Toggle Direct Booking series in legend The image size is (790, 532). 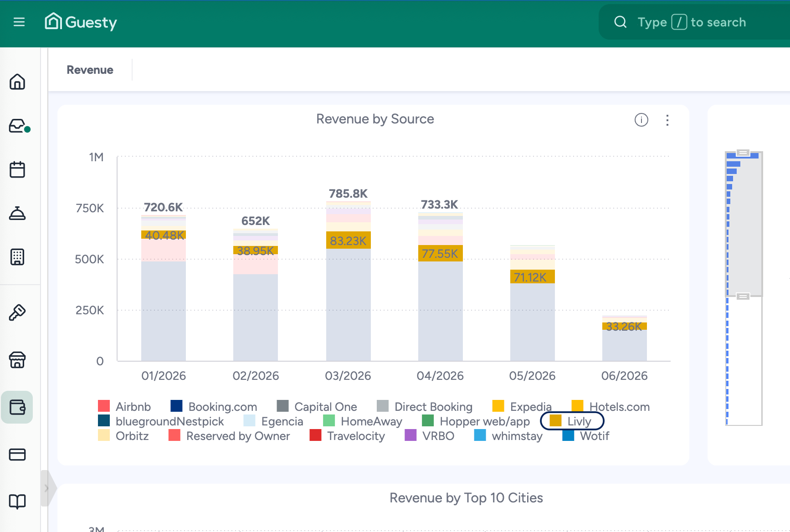pos(425,406)
